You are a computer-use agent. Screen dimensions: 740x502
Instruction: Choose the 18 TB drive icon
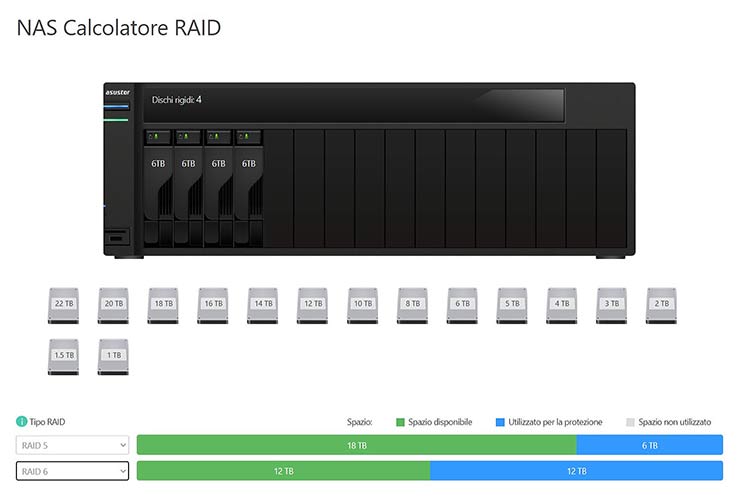click(163, 304)
